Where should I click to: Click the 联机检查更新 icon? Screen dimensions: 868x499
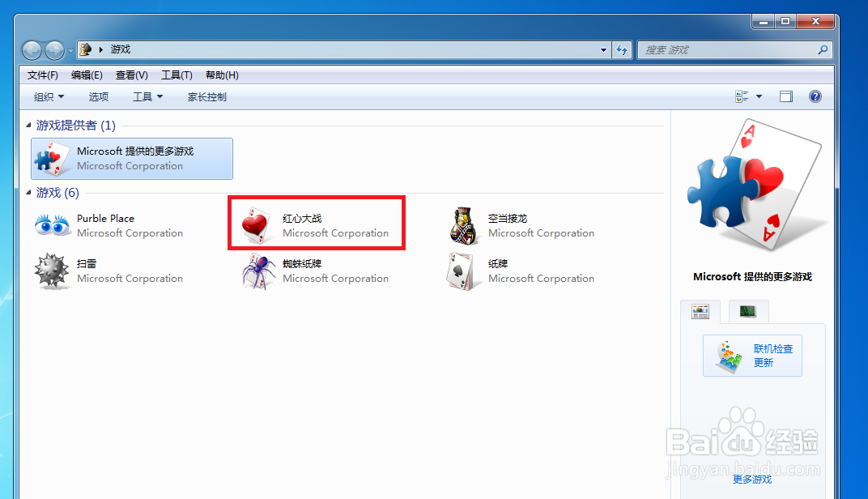(x=729, y=356)
